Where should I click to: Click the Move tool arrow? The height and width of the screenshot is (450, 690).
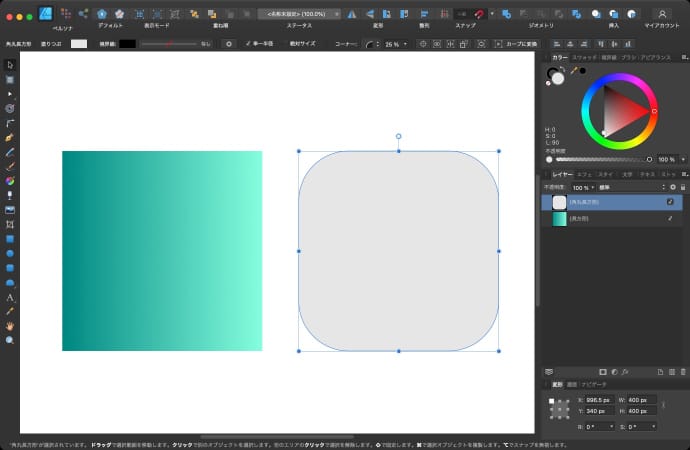(10, 64)
